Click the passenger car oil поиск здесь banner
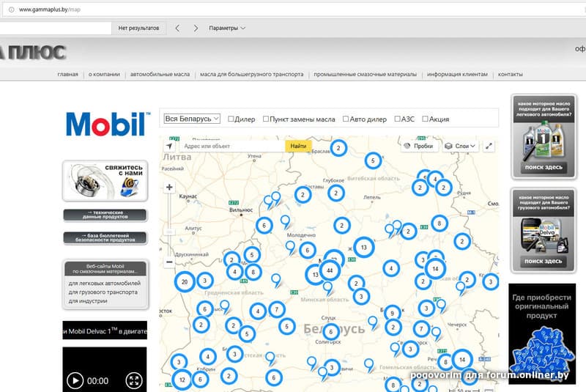Image resolution: width=586 pixels, height=392 pixels. pos(544,136)
